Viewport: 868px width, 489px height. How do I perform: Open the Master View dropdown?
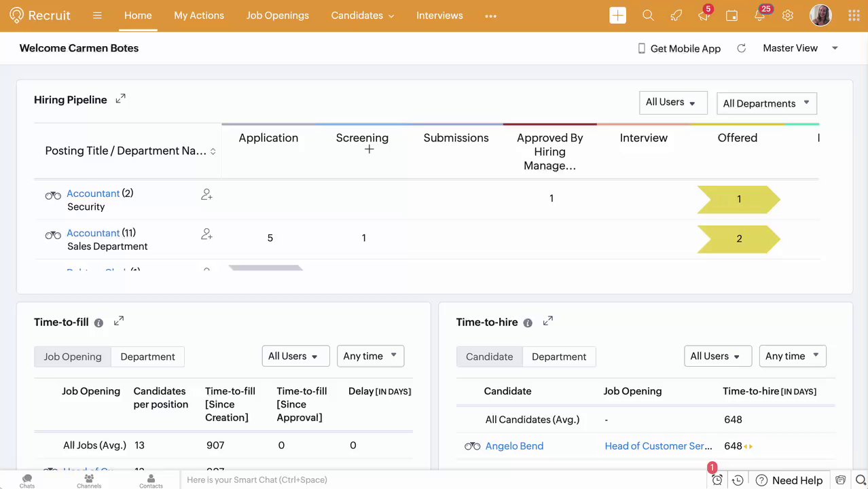pos(800,48)
